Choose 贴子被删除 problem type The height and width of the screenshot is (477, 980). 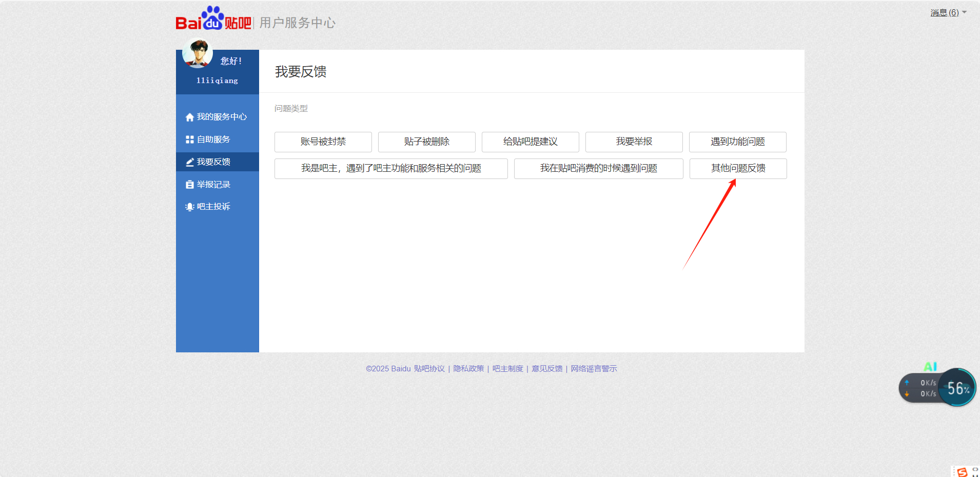[x=426, y=142]
